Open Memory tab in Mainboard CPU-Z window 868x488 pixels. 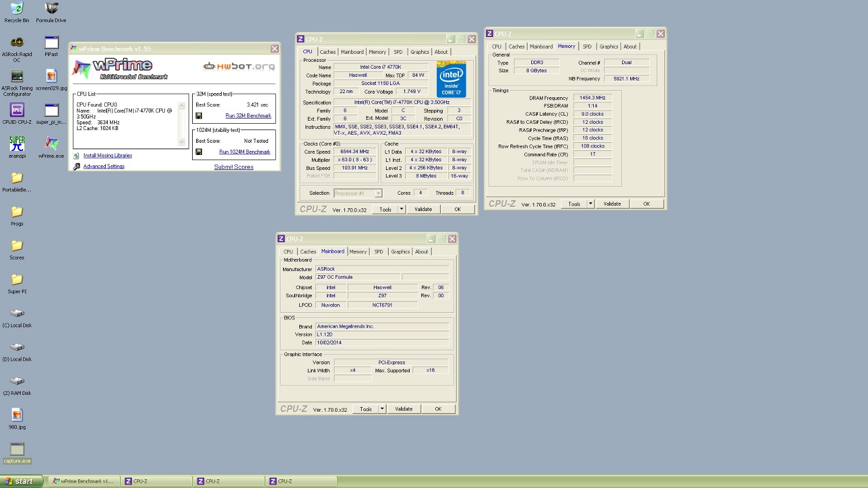[x=358, y=252]
